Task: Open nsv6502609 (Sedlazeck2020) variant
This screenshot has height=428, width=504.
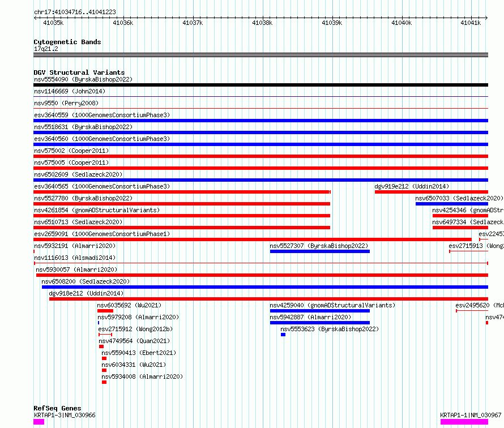Action: click(x=78, y=174)
